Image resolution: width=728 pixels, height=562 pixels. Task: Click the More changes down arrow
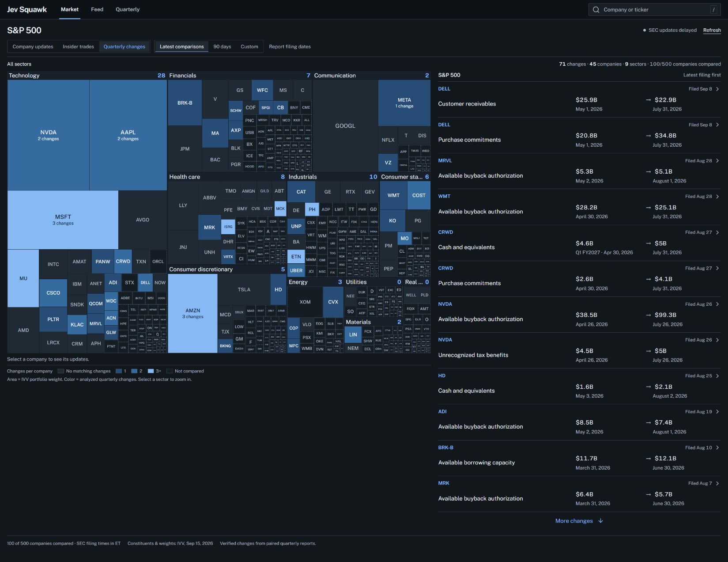(x=600, y=521)
